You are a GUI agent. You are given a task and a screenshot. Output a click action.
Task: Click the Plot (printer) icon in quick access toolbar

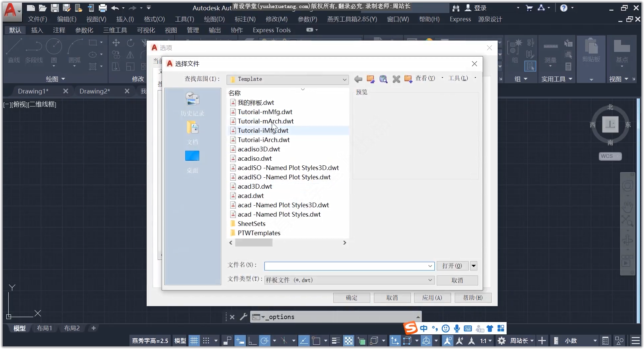tap(103, 8)
